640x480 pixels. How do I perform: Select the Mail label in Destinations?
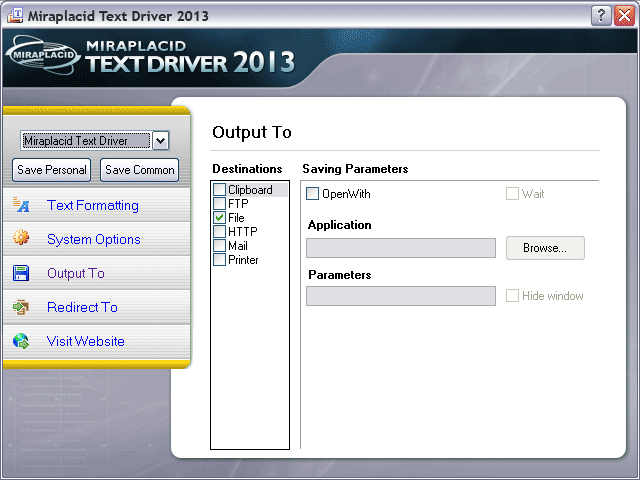(238, 246)
